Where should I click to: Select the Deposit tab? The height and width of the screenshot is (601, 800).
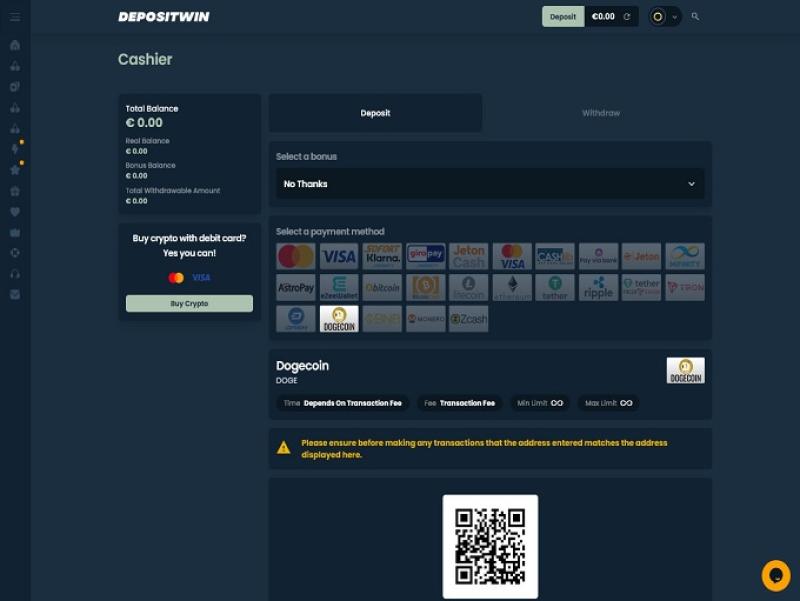[375, 113]
